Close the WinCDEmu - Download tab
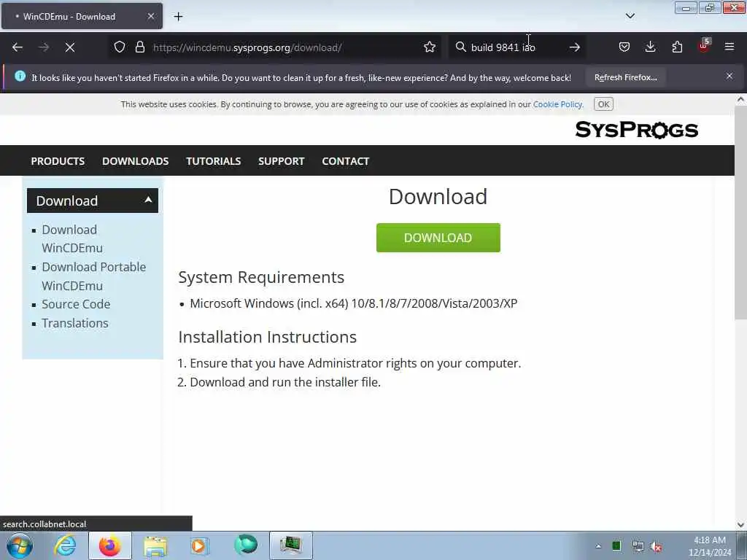 click(x=150, y=16)
